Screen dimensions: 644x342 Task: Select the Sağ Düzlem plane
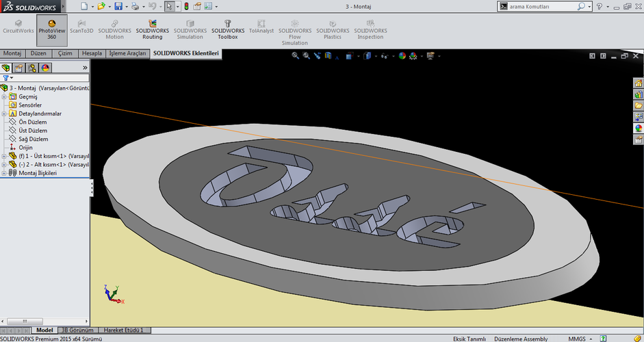click(x=33, y=139)
